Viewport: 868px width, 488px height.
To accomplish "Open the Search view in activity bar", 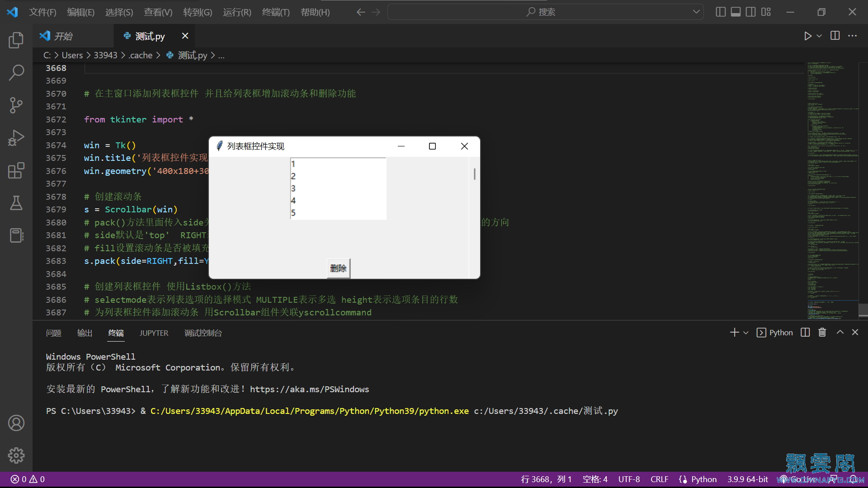I will 16,72.
